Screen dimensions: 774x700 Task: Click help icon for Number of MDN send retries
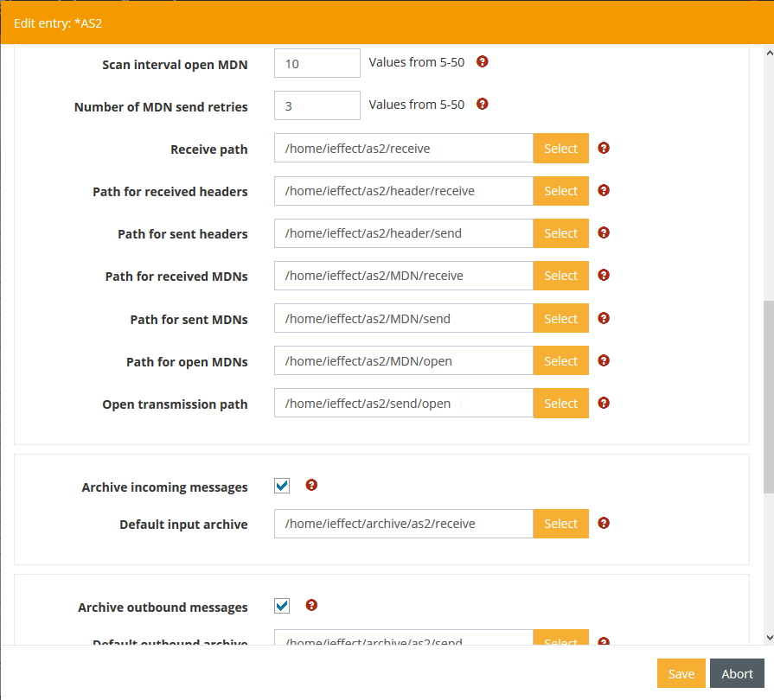pos(483,105)
